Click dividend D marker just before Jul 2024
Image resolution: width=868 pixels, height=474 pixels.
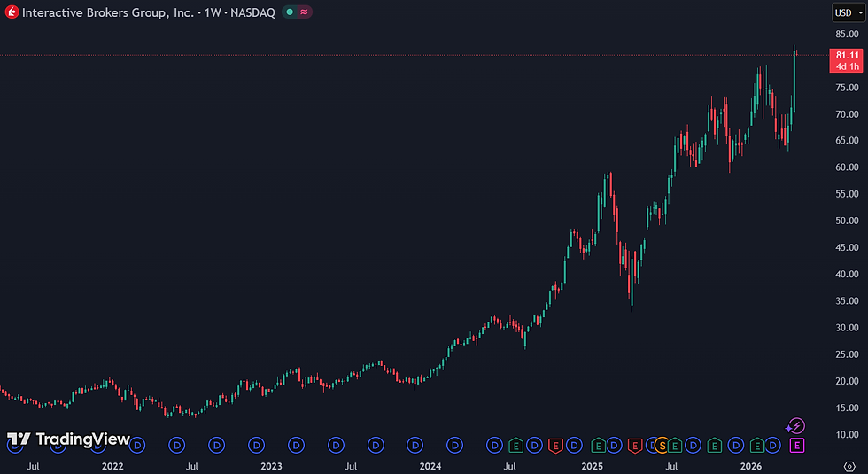point(494,445)
